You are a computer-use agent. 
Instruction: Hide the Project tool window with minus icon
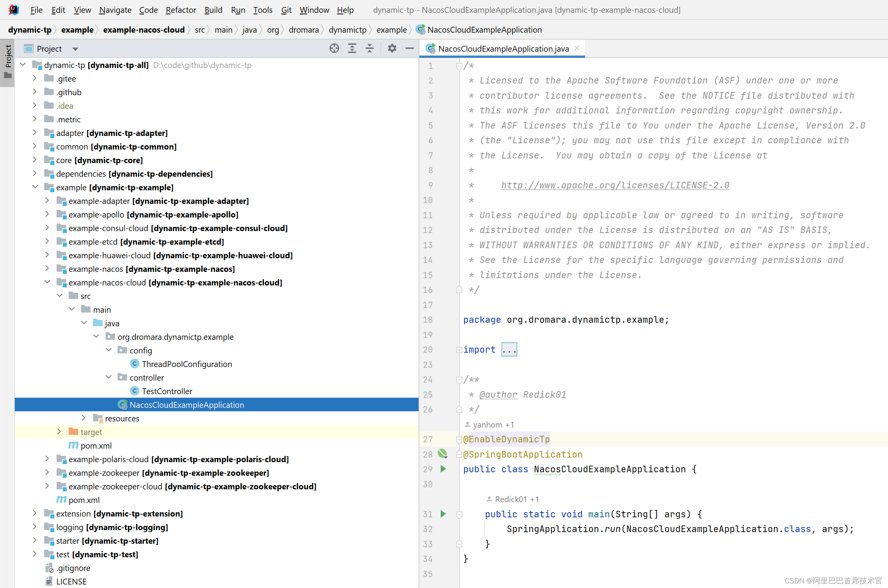tap(409, 49)
